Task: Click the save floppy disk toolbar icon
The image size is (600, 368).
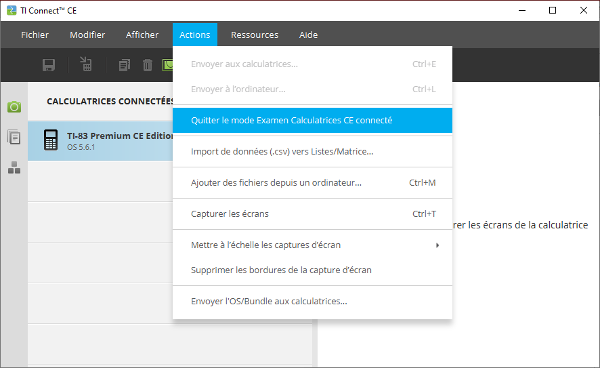Action: point(49,65)
